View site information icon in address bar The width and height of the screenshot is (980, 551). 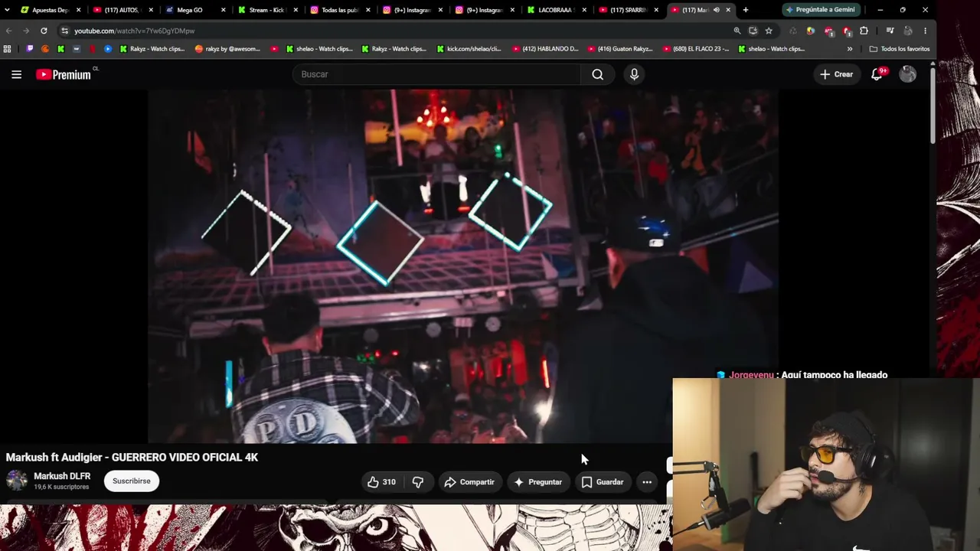click(x=64, y=31)
